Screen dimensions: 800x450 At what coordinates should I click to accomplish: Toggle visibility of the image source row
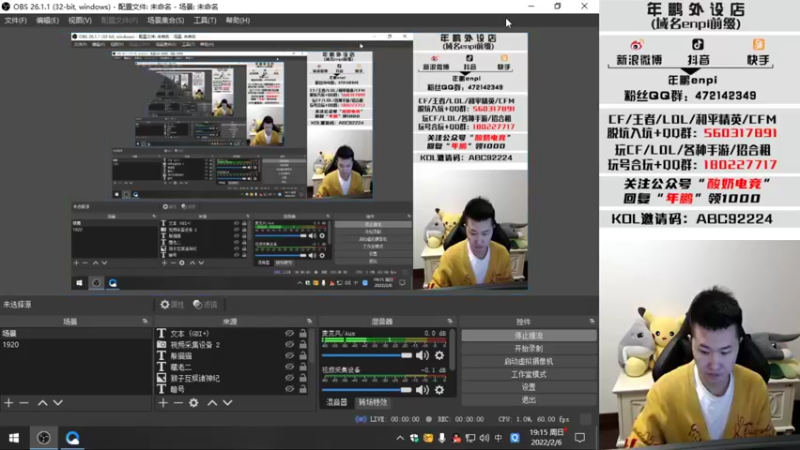(x=289, y=378)
